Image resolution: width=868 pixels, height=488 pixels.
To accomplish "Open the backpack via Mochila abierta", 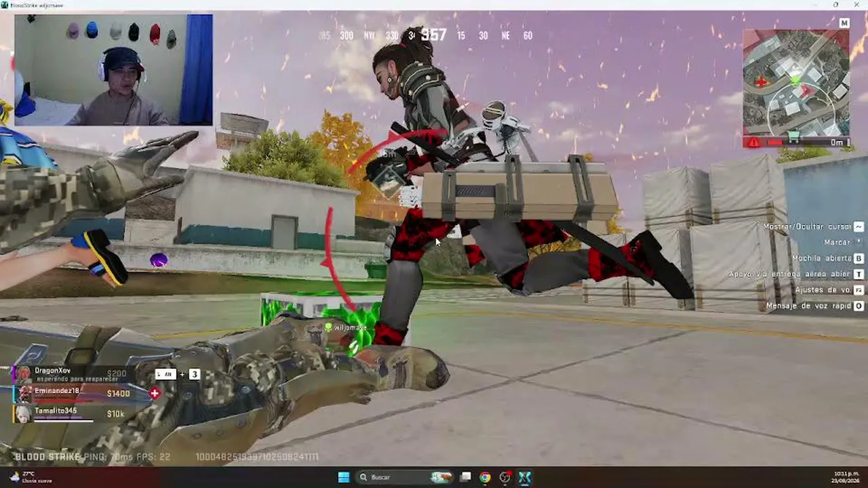I will pyautogui.click(x=821, y=258).
